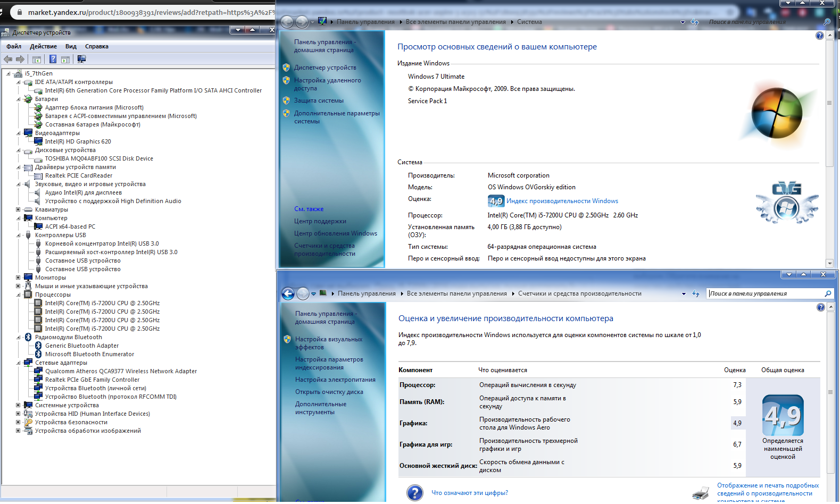
Task: Click the browser address bar URL
Action: click(152, 12)
